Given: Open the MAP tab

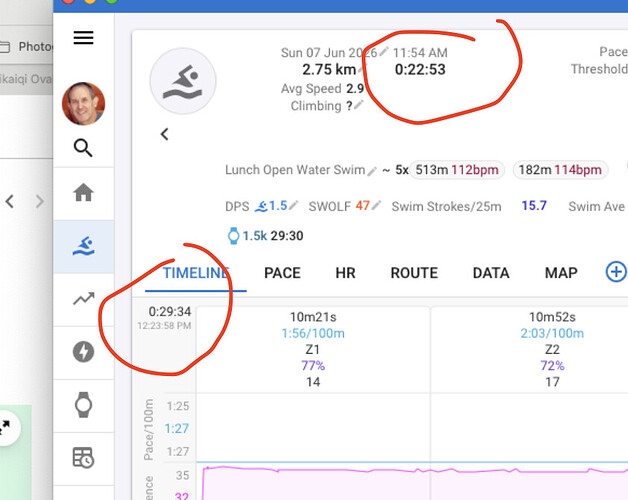Looking at the screenshot, I should (561, 273).
